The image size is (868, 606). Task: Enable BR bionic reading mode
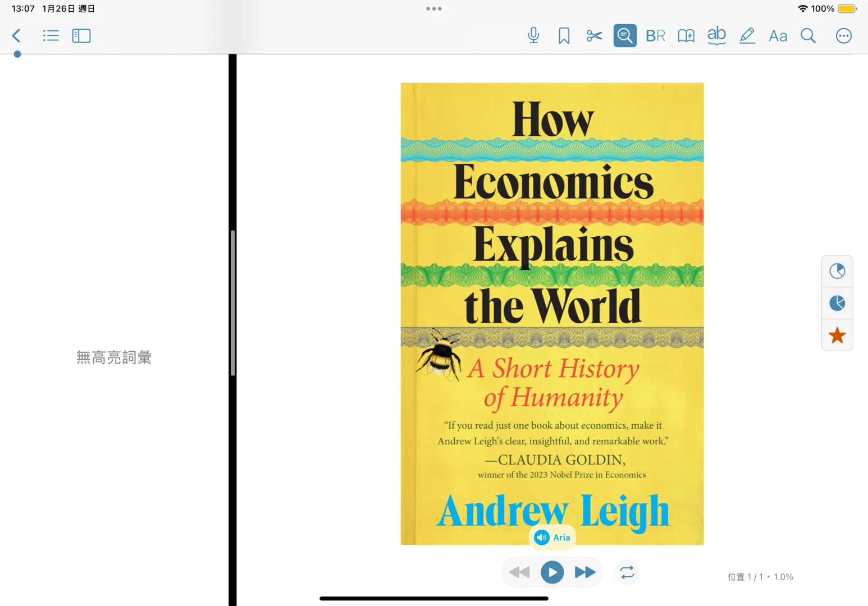(x=655, y=36)
